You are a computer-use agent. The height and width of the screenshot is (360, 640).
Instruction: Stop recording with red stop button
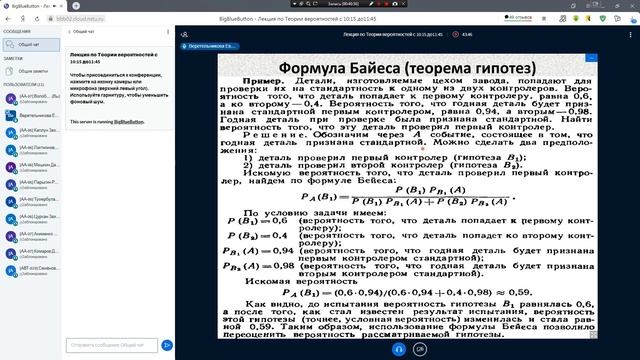[386, 4]
